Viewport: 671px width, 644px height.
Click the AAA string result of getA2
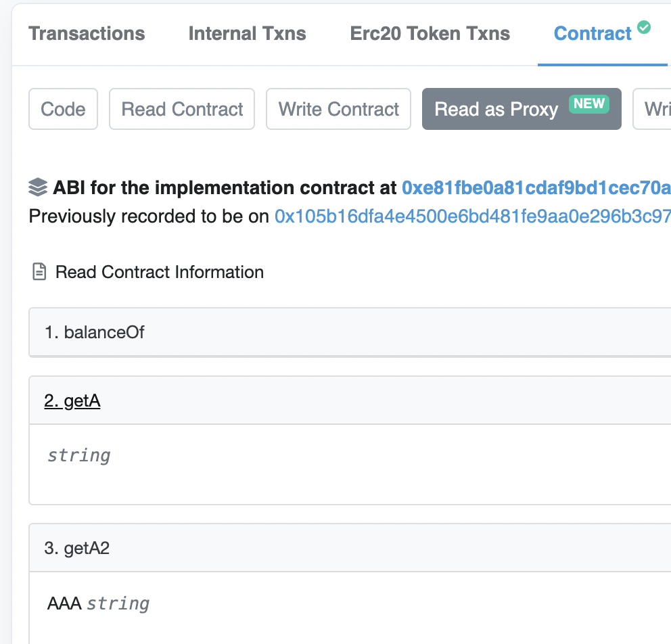click(99, 603)
